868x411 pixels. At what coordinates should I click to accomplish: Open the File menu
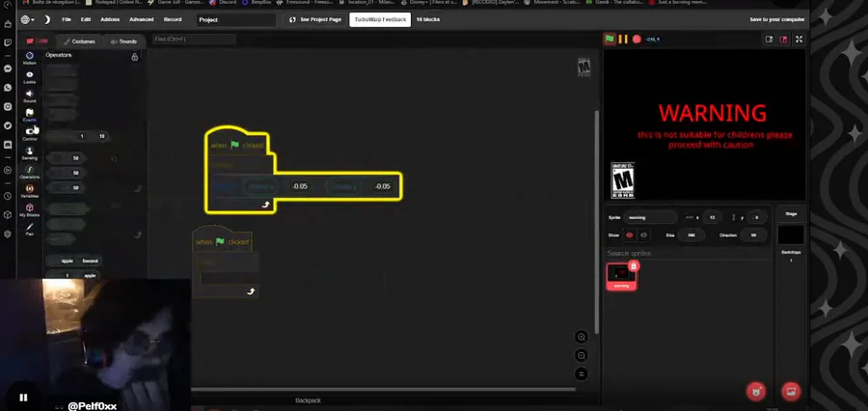click(67, 19)
